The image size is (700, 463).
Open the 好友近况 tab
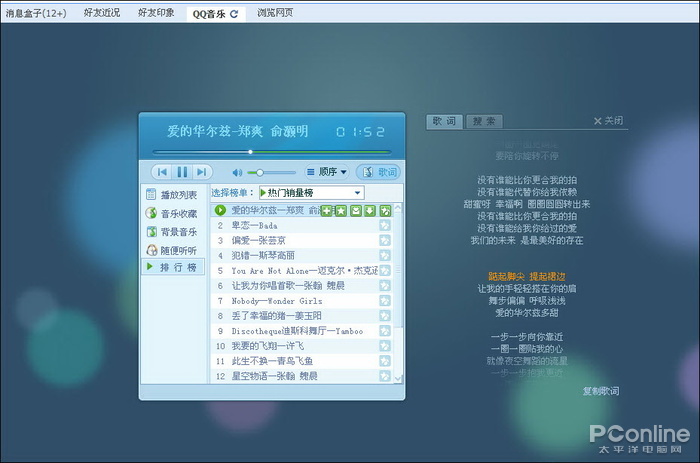click(x=102, y=13)
